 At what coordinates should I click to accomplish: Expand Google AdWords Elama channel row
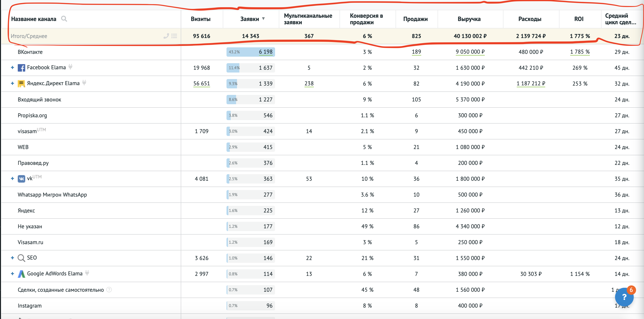tap(12, 274)
